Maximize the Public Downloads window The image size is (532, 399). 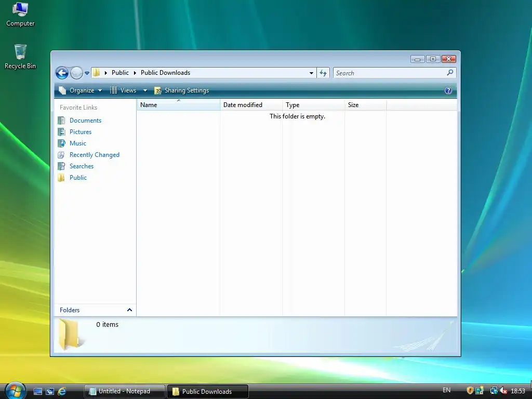pos(433,59)
